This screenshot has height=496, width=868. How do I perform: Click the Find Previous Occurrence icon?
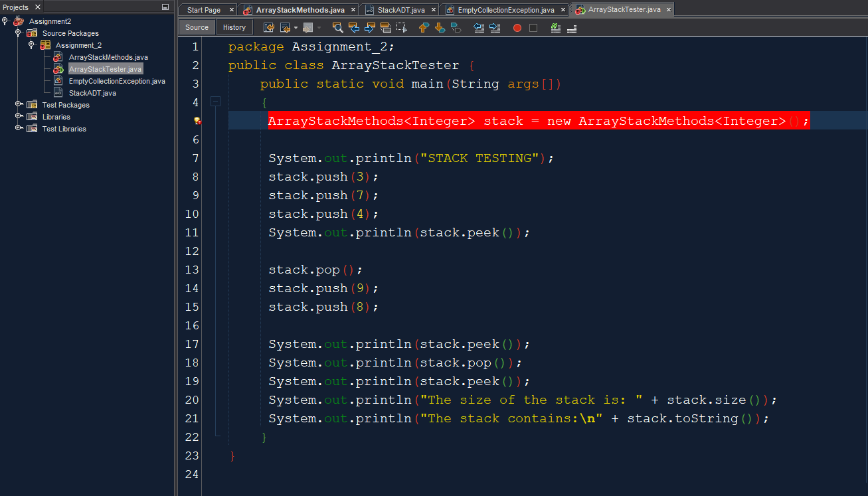tap(353, 27)
